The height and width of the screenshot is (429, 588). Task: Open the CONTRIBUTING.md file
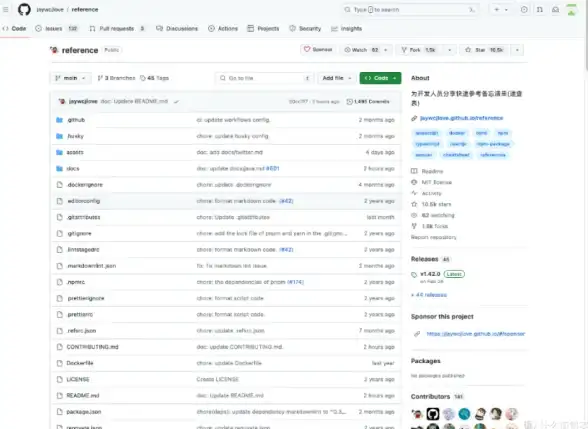[x=92, y=347]
